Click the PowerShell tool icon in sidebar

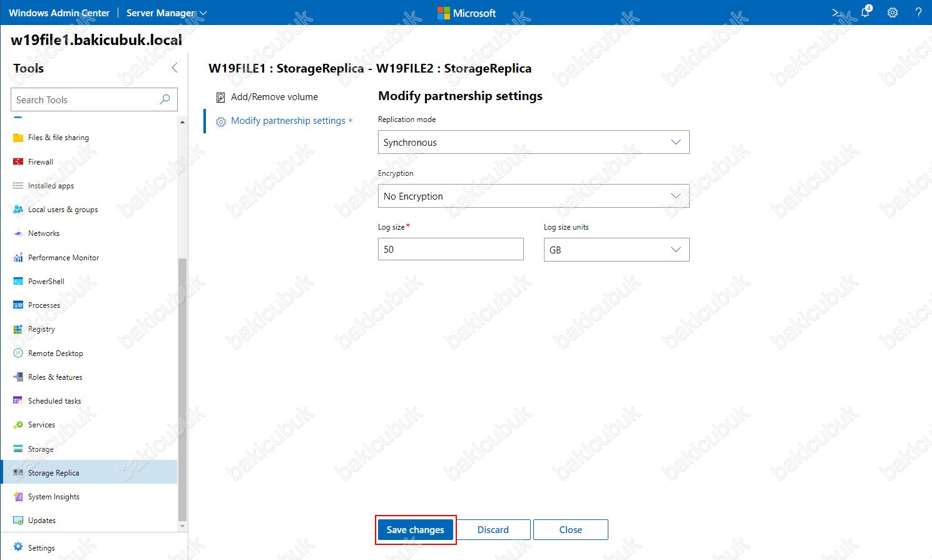pyautogui.click(x=18, y=282)
